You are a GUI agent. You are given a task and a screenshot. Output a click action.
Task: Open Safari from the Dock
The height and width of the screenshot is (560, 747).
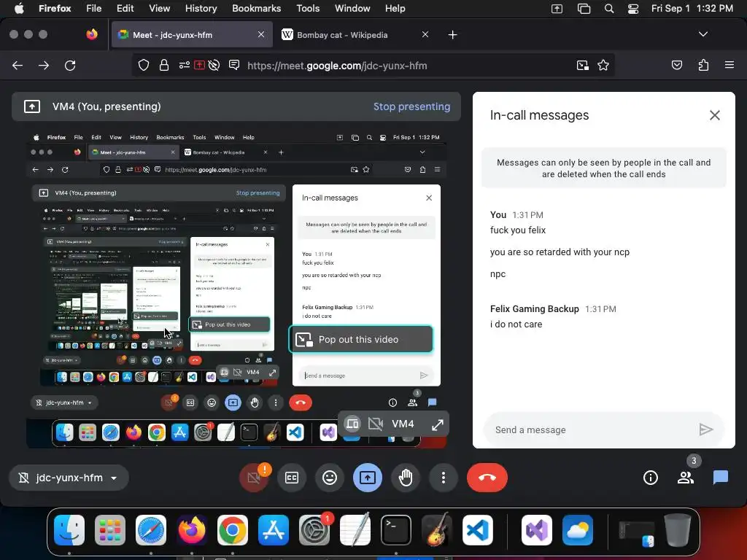[151, 529]
